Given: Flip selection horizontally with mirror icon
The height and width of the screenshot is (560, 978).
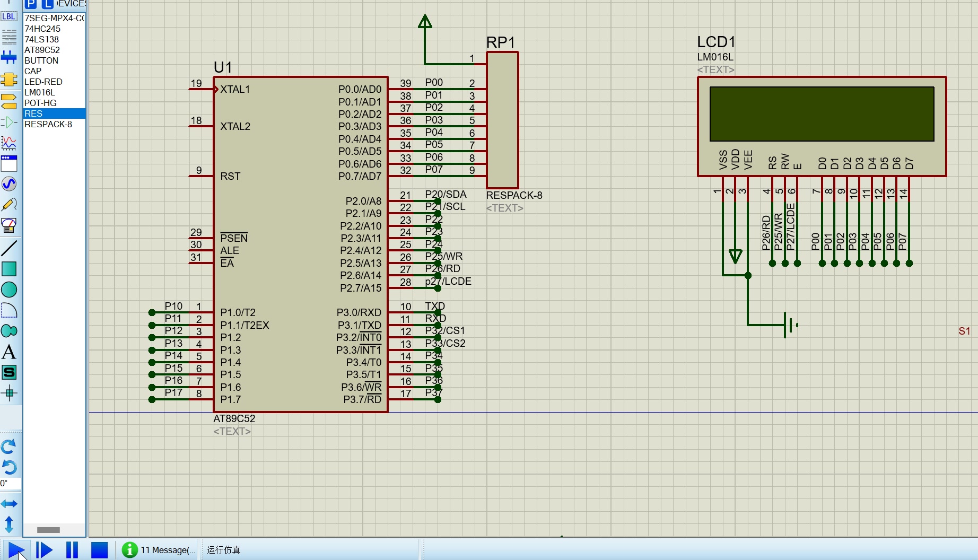Looking at the screenshot, I should (x=9, y=503).
